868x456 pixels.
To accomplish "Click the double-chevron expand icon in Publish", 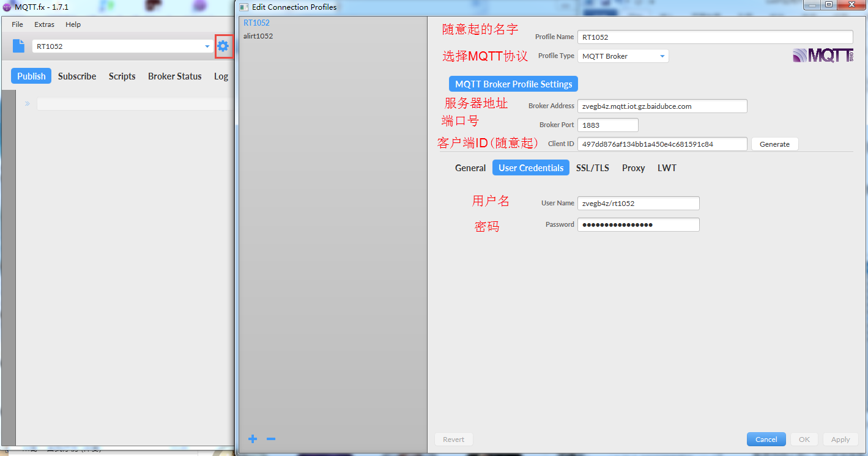I will point(28,104).
